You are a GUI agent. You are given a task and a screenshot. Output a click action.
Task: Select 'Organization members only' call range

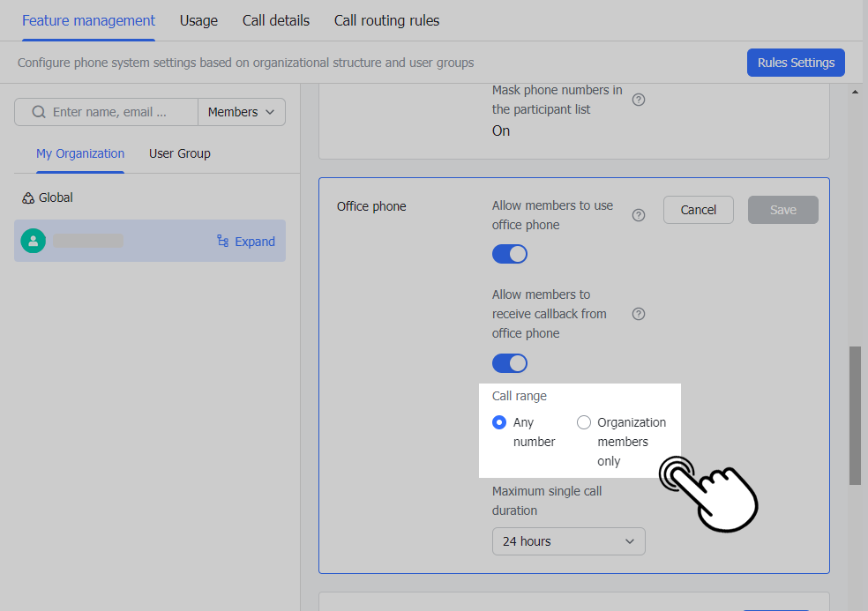[x=583, y=422]
